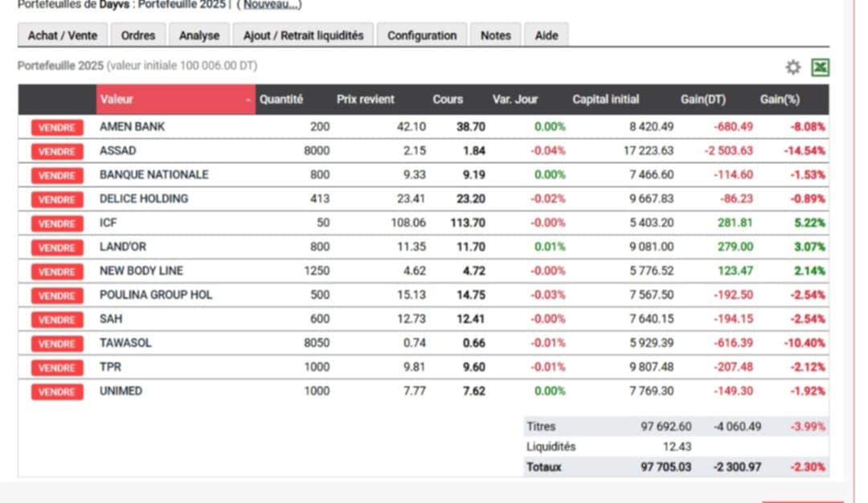Select the AMEN BANK stock name

point(133,127)
